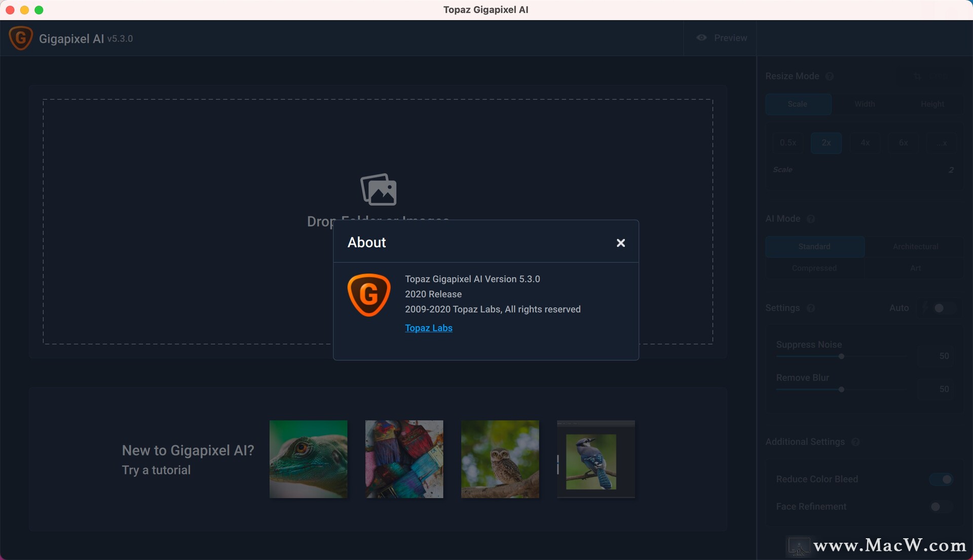Adjust the Remove Blur slider
Image resolution: width=973 pixels, height=560 pixels.
coord(841,390)
